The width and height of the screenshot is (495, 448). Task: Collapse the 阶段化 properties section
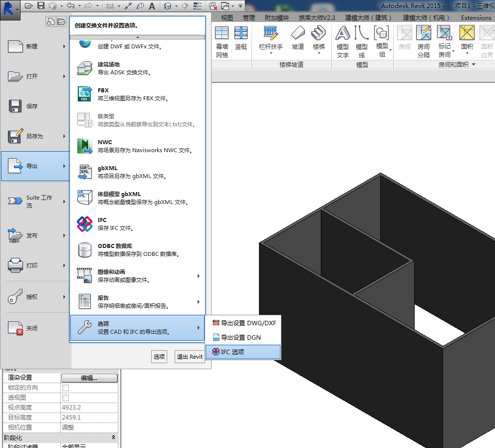[113, 437]
